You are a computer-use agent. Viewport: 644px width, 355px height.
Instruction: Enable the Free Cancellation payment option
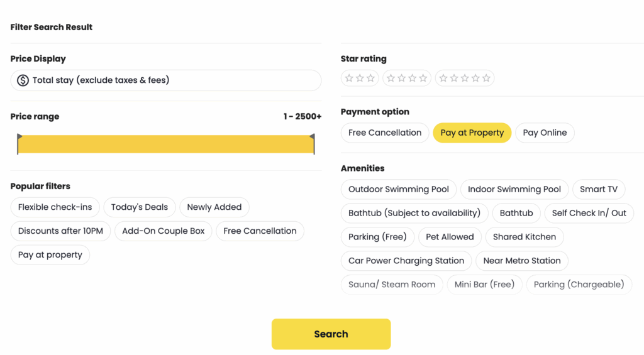(385, 133)
